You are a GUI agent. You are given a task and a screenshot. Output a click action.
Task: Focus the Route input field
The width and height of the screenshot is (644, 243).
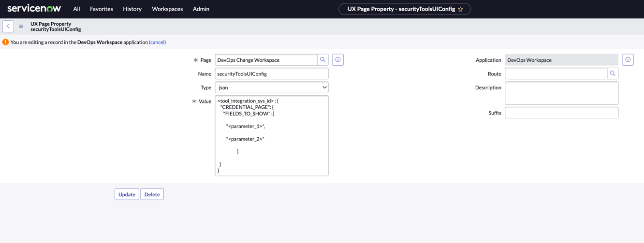[x=556, y=73]
